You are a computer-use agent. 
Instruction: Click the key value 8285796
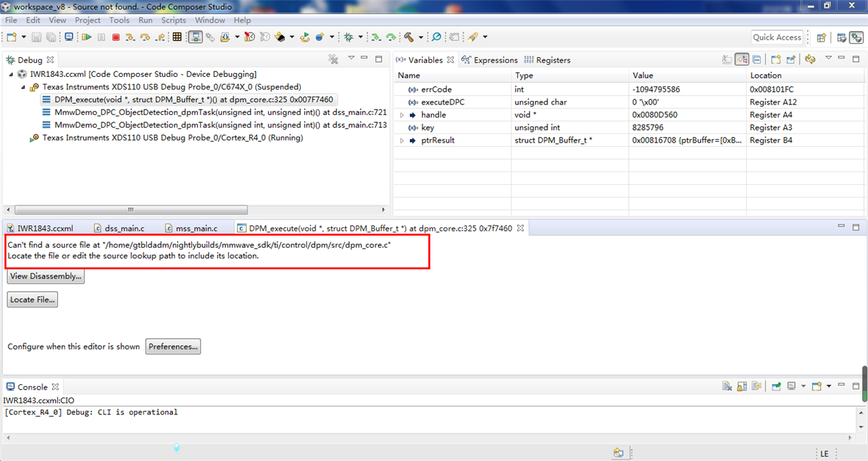648,128
